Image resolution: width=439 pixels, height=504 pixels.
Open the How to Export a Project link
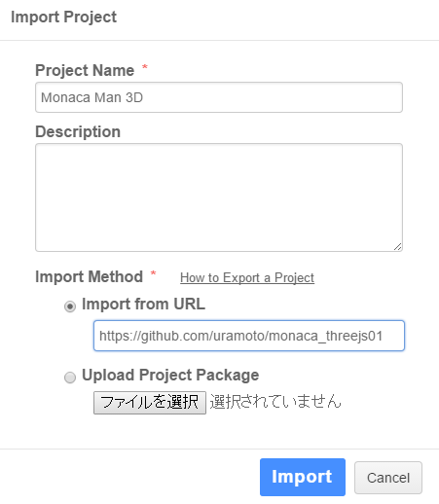[247, 277]
